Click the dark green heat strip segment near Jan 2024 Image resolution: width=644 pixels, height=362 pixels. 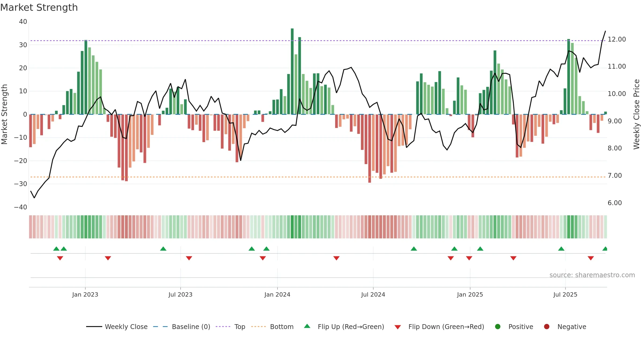point(292,227)
